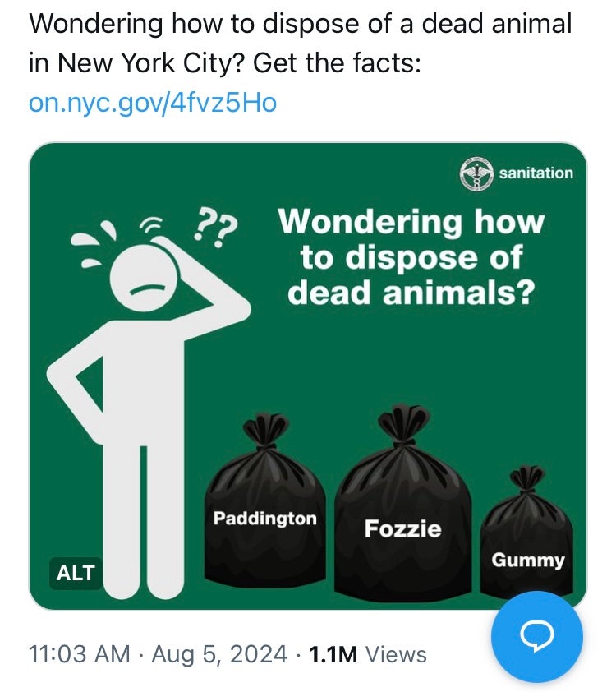
Task: Click the Fozzie label on the middle bag
Action: [x=402, y=528]
